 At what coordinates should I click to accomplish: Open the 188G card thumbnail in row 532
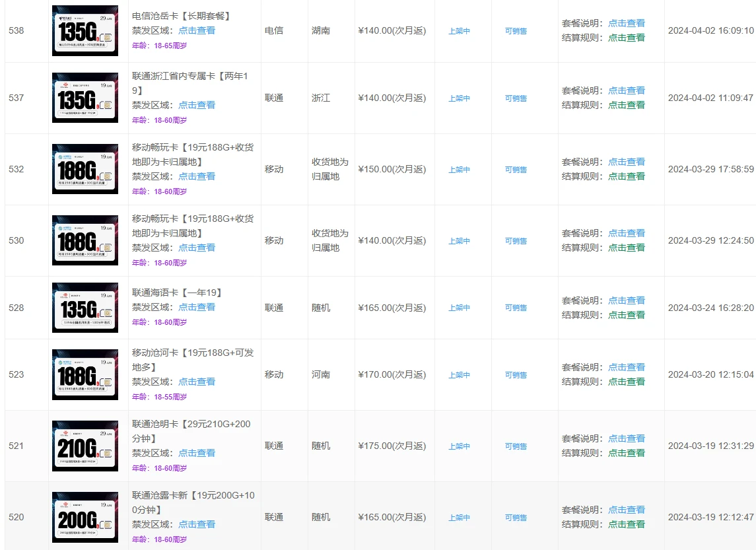pyautogui.click(x=85, y=169)
